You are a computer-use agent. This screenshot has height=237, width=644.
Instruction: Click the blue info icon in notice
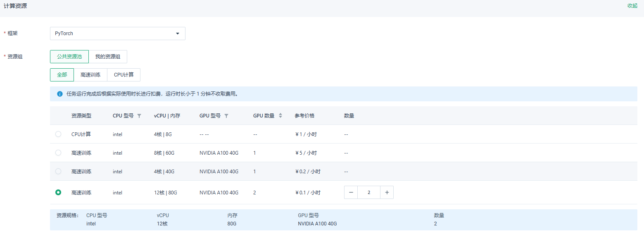click(60, 94)
